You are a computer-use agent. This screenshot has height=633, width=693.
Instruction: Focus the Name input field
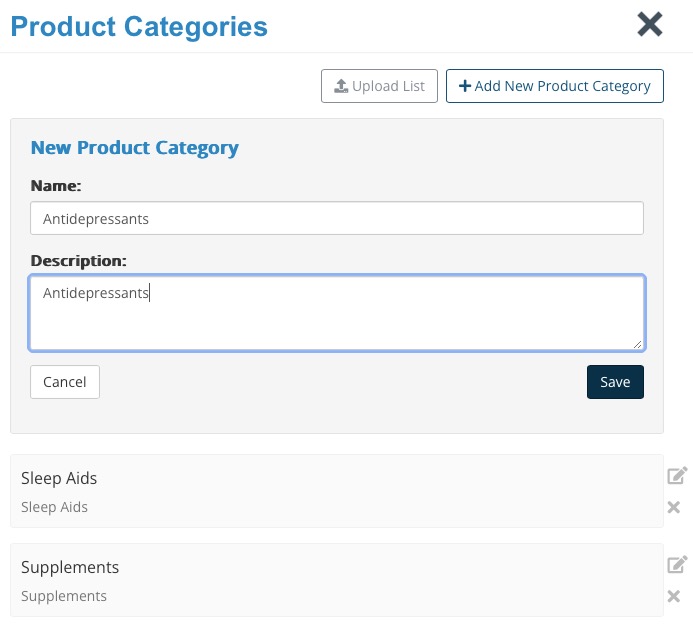coord(337,218)
